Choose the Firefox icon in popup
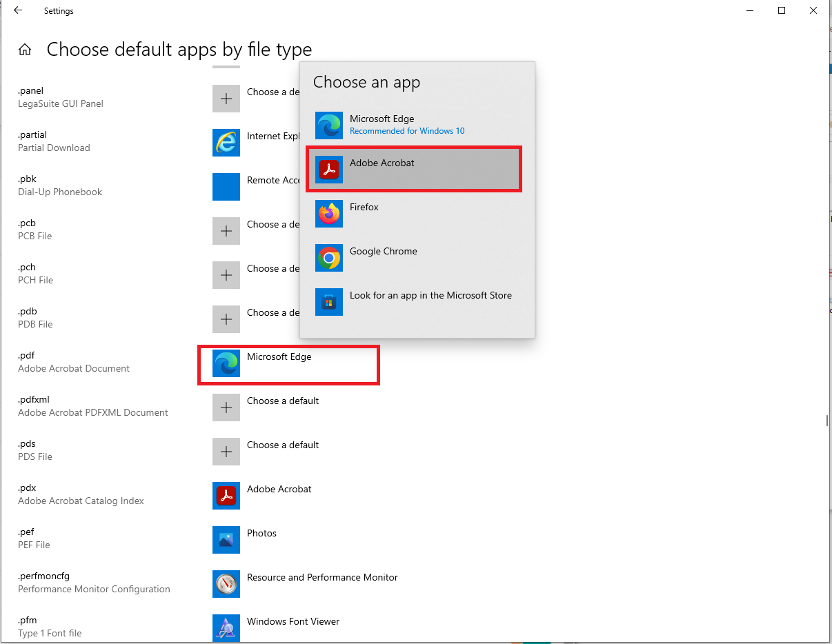Screen dimensions: 832x644 coord(329,214)
